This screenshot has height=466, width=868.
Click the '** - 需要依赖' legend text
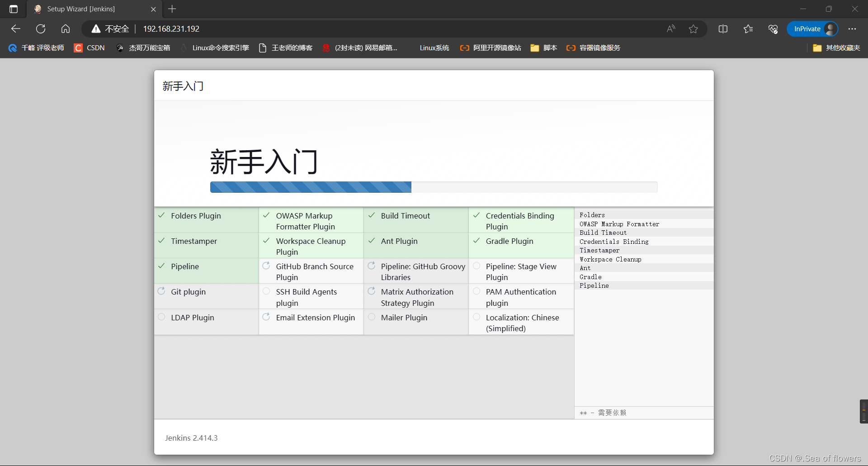tap(603, 413)
